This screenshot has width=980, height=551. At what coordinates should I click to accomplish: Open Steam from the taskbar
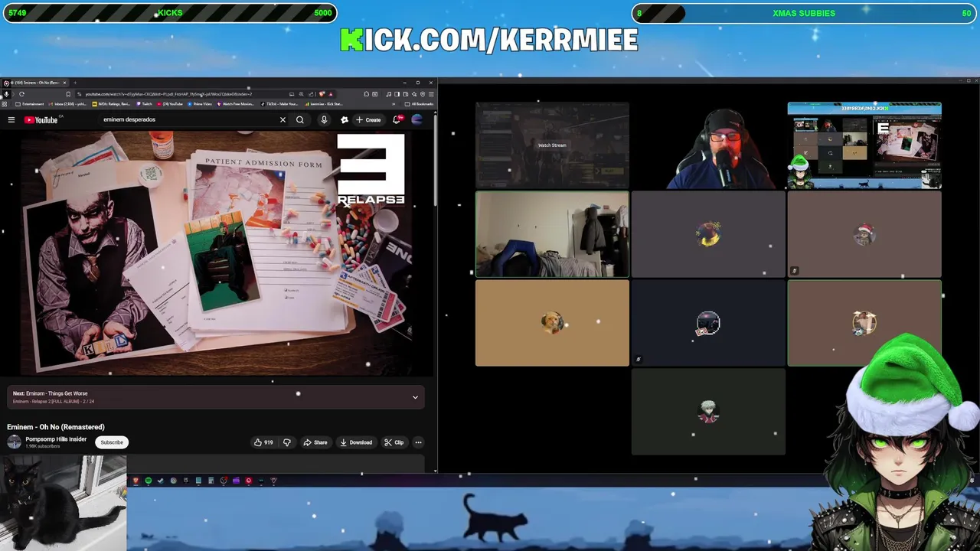pos(161,481)
